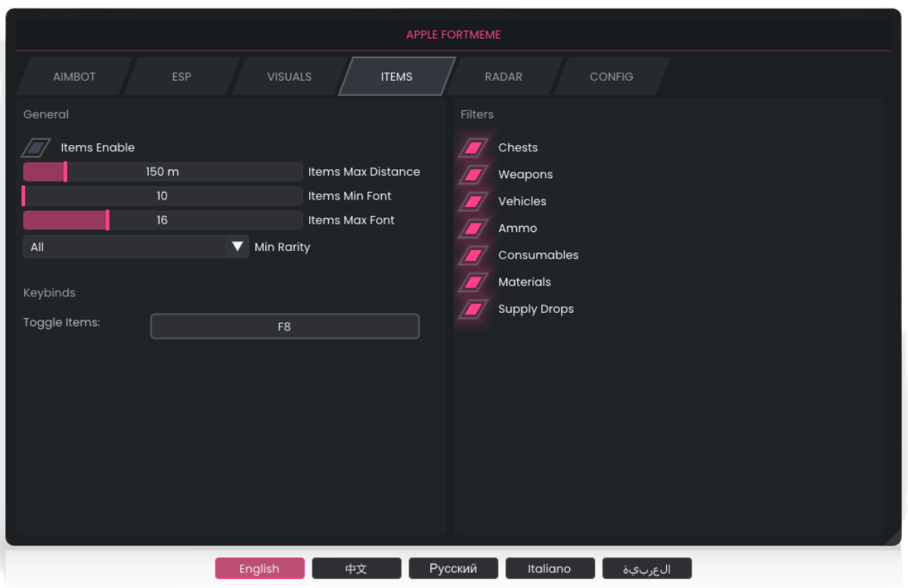This screenshot has height=588, width=908.
Task: Disable the Chests filter
Action: point(473,147)
